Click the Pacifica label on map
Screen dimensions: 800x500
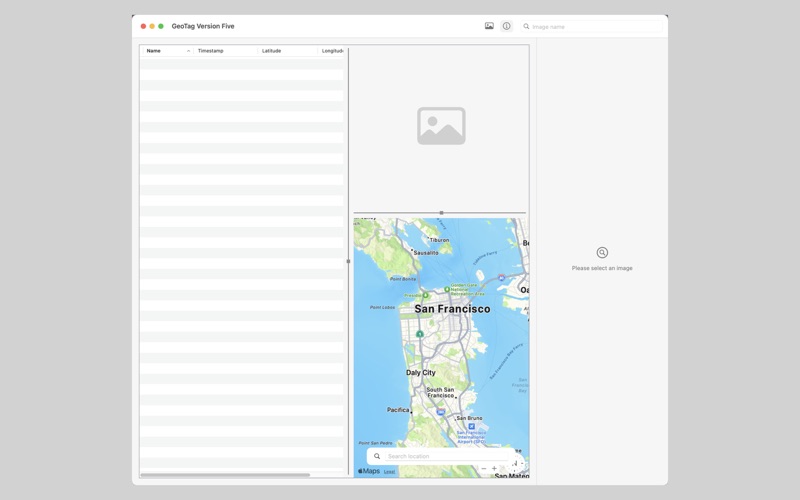coord(398,410)
